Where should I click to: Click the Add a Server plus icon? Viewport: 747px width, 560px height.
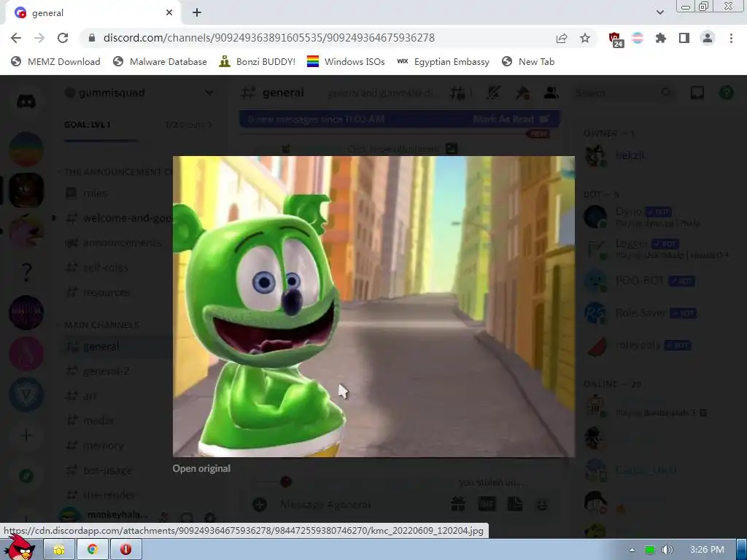(26, 435)
